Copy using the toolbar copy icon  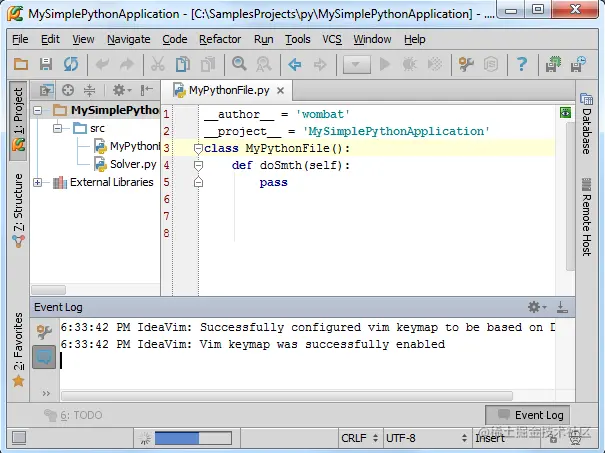183,64
